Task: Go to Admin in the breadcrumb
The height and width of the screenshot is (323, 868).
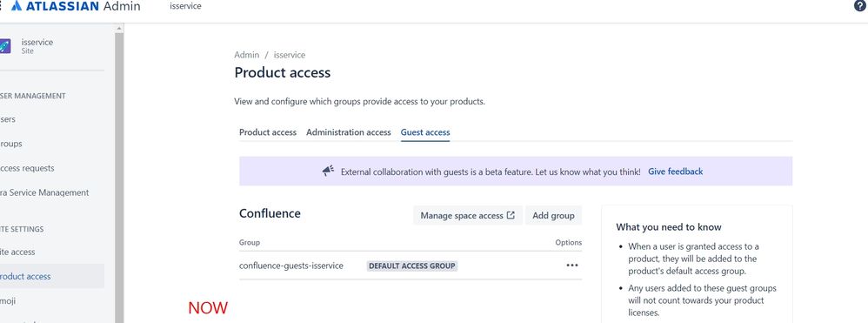Action: click(x=246, y=55)
